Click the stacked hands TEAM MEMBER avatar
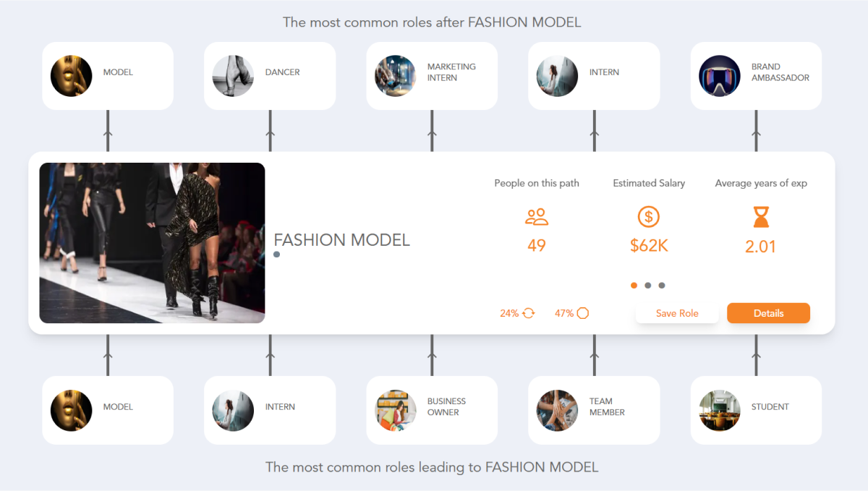868x491 pixels. click(x=557, y=410)
